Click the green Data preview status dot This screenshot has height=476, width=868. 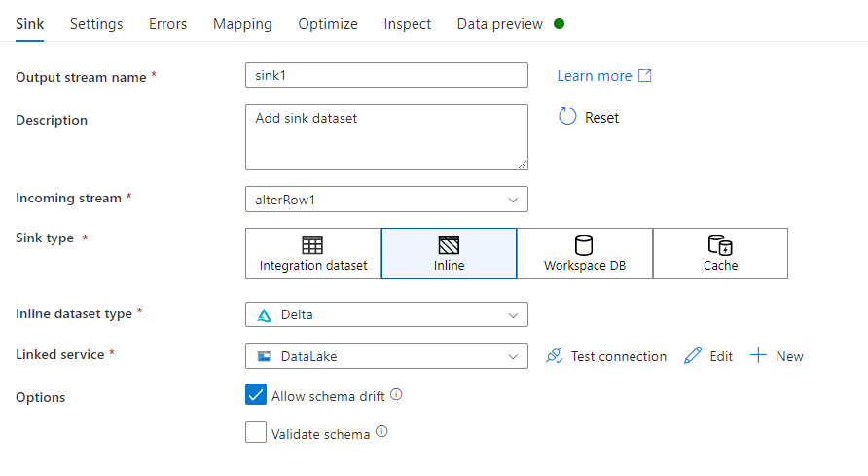point(559,24)
